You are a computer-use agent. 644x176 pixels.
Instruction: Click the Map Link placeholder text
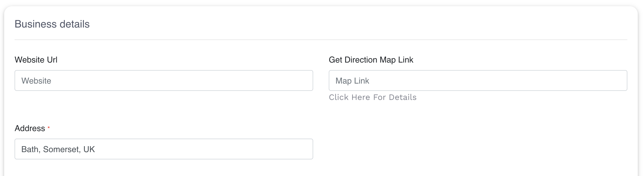(x=352, y=81)
